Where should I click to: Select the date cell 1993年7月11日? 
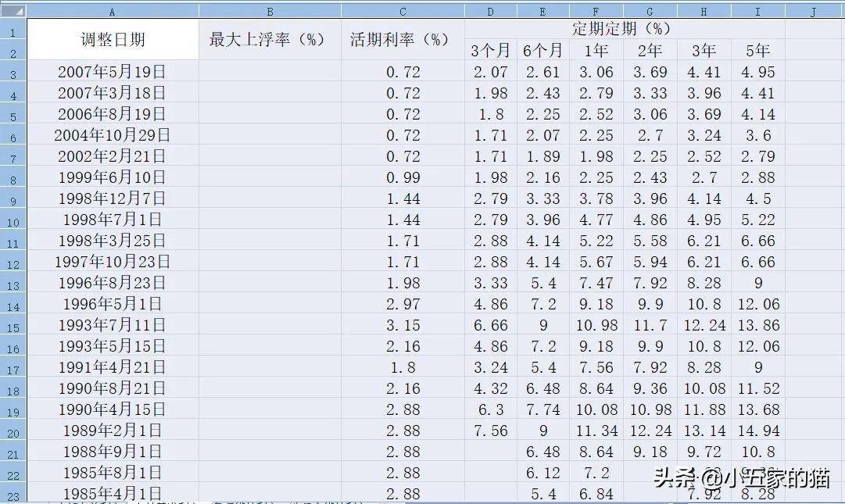(x=113, y=324)
